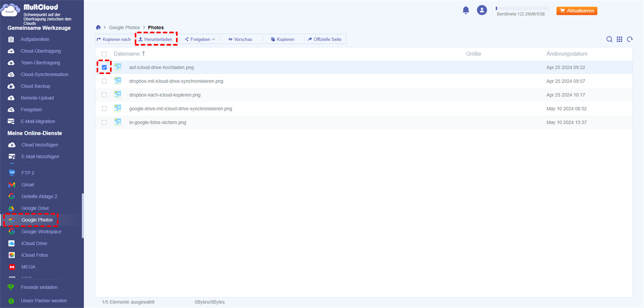
Task: Select MEGA in the sidebar
Action: (x=28, y=267)
